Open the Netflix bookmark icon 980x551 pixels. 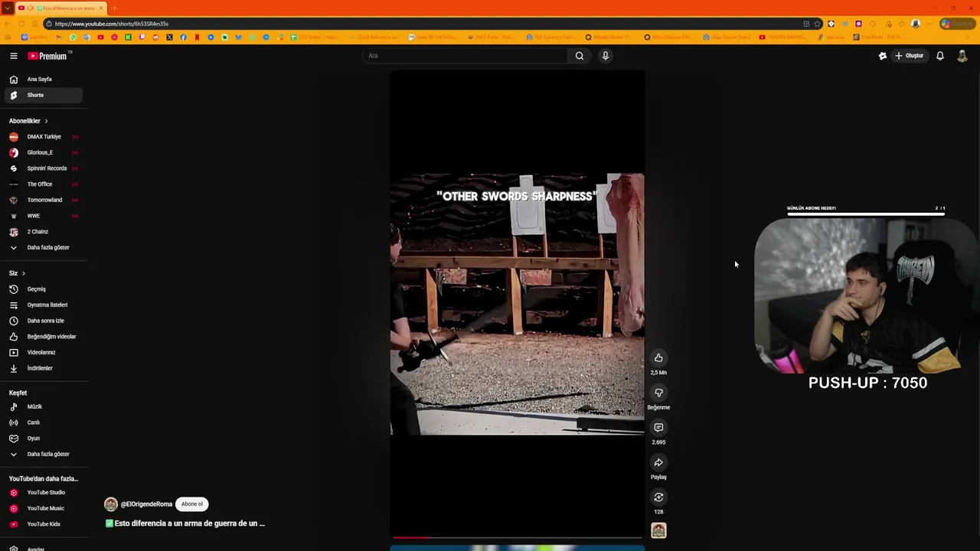pos(197,37)
